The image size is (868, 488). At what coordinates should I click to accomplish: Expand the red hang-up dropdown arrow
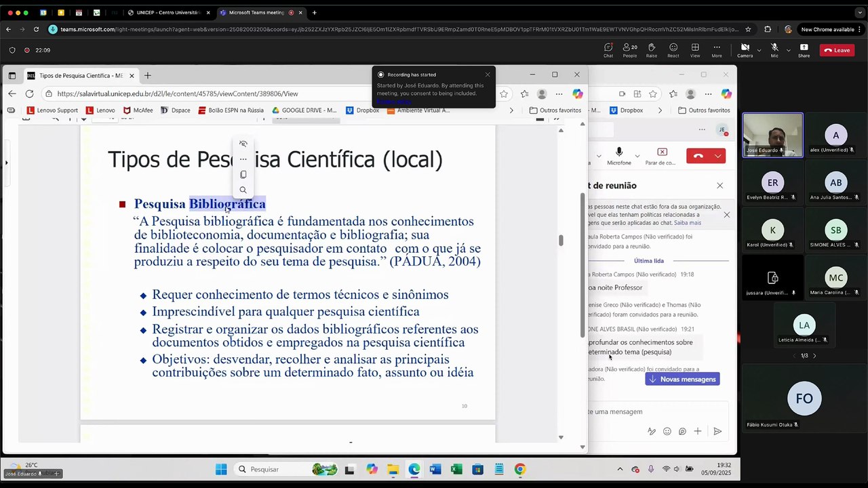[719, 156]
